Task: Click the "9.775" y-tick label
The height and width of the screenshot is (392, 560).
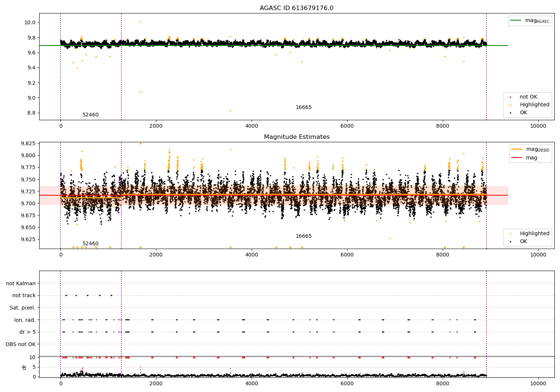Action: [x=28, y=167]
